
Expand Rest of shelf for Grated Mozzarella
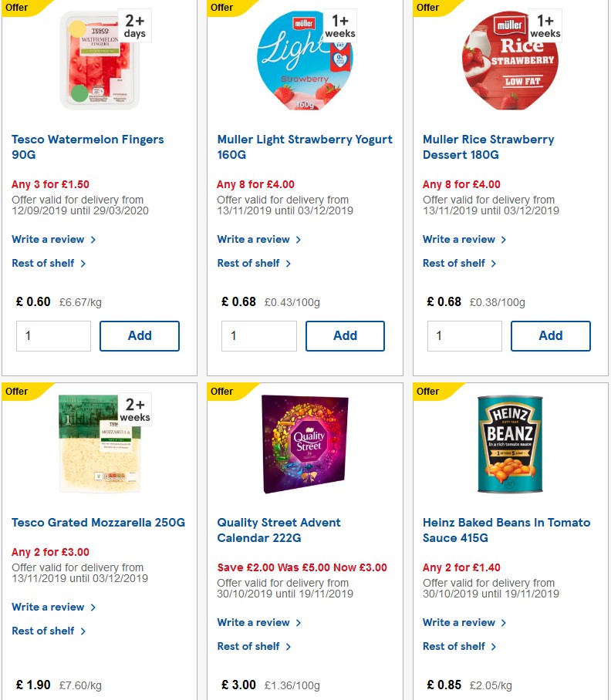coord(44,631)
